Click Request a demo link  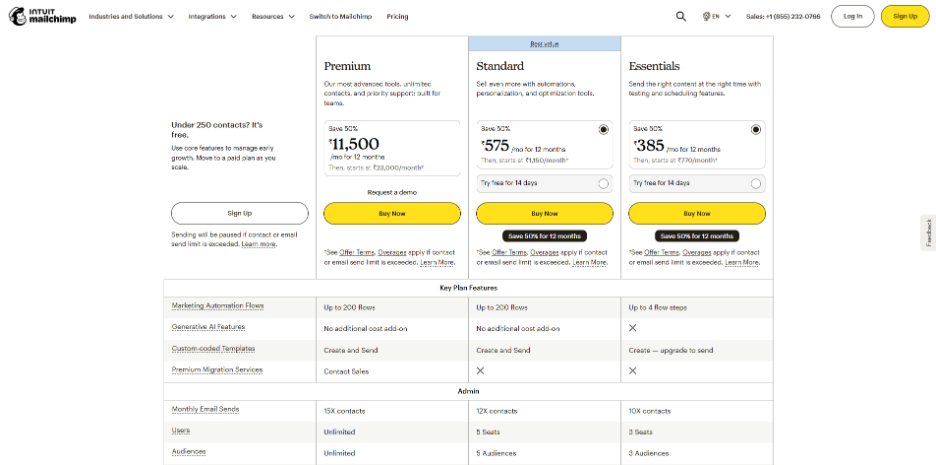pyautogui.click(x=392, y=192)
